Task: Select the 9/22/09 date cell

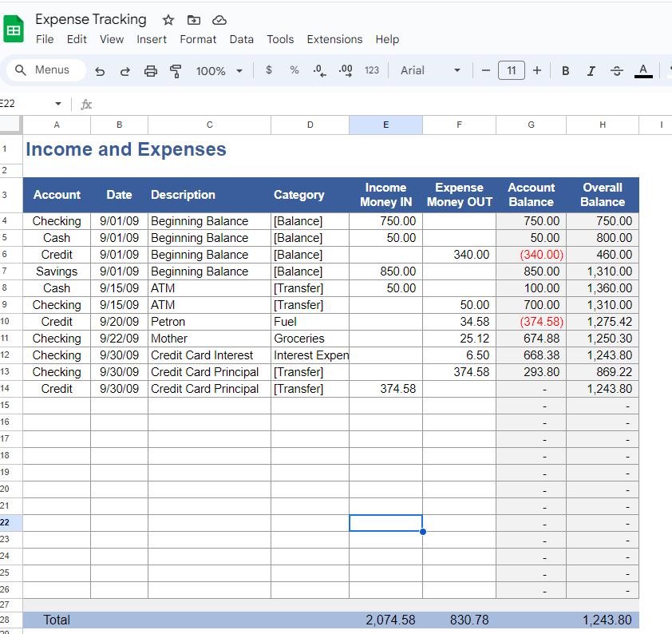Action: tap(119, 339)
